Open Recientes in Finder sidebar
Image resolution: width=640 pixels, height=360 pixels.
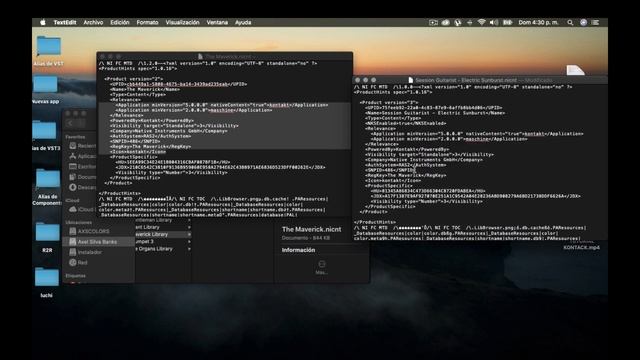[82, 146]
